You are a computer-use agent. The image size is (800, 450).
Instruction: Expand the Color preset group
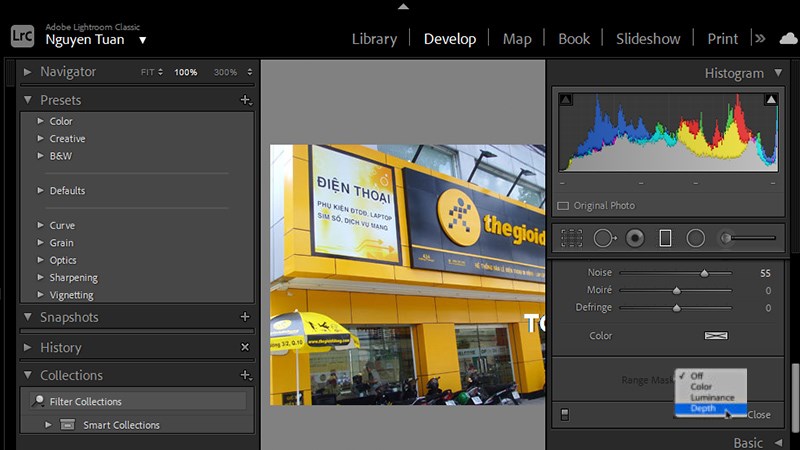tap(40, 121)
